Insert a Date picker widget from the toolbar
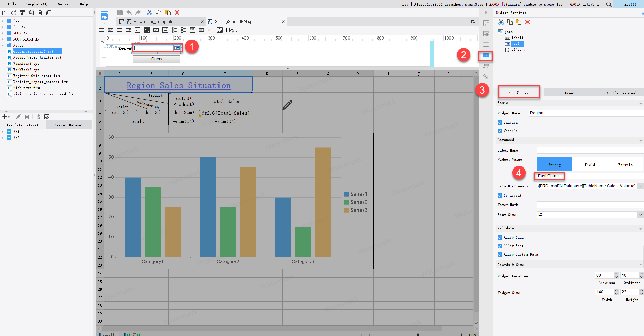The width and height of the screenshot is (644, 336). tap(147, 30)
